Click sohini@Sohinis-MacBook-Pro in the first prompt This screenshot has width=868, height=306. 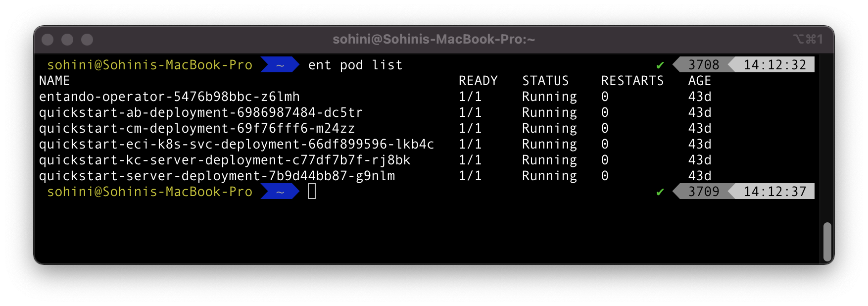[149, 65]
